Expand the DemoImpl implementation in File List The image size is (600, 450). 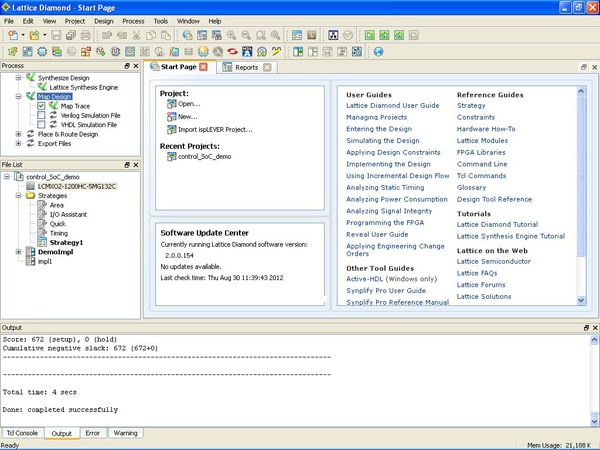(x=18, y=252)
